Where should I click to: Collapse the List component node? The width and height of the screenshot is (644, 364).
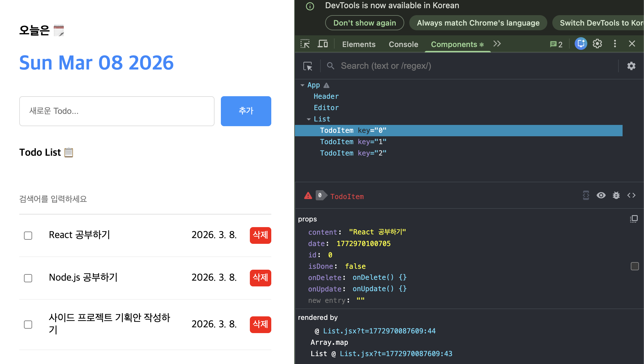309,119
